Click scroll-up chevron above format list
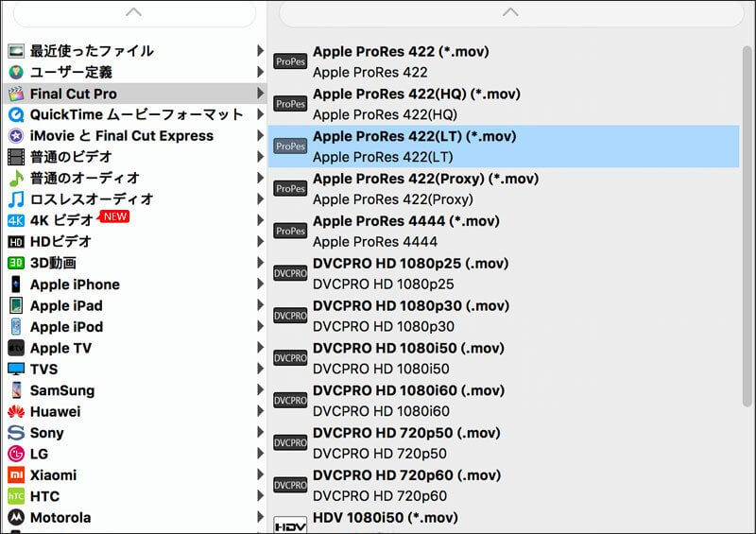Screen dimensions: 756x534 tap(510, 12)
